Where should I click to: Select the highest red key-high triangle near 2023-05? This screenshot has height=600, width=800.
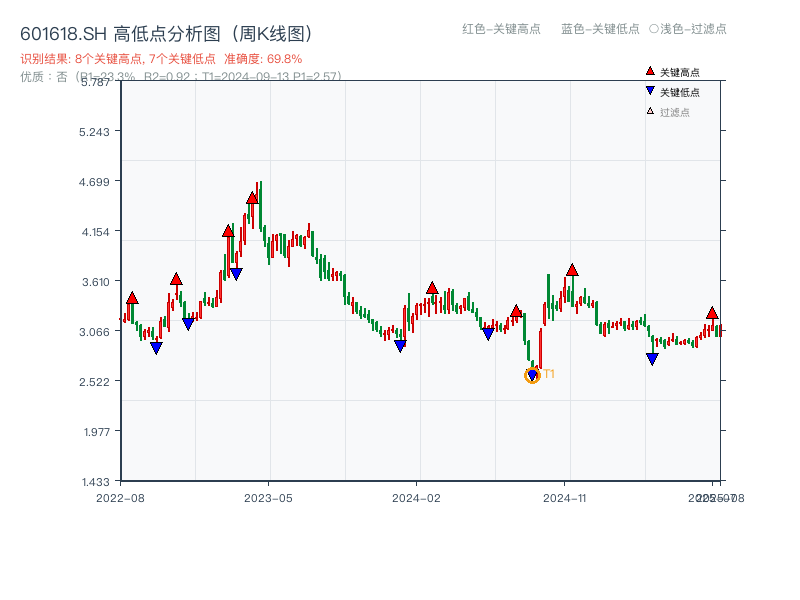[252, 198]
